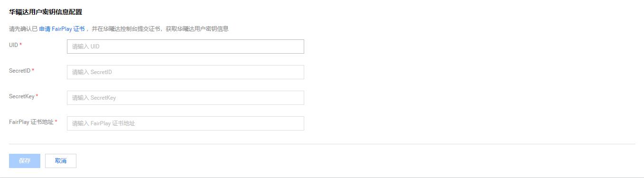Screen dimensions: 644x178
Task: Click the required asterisk beside SecretID
Action: point(33,70)
